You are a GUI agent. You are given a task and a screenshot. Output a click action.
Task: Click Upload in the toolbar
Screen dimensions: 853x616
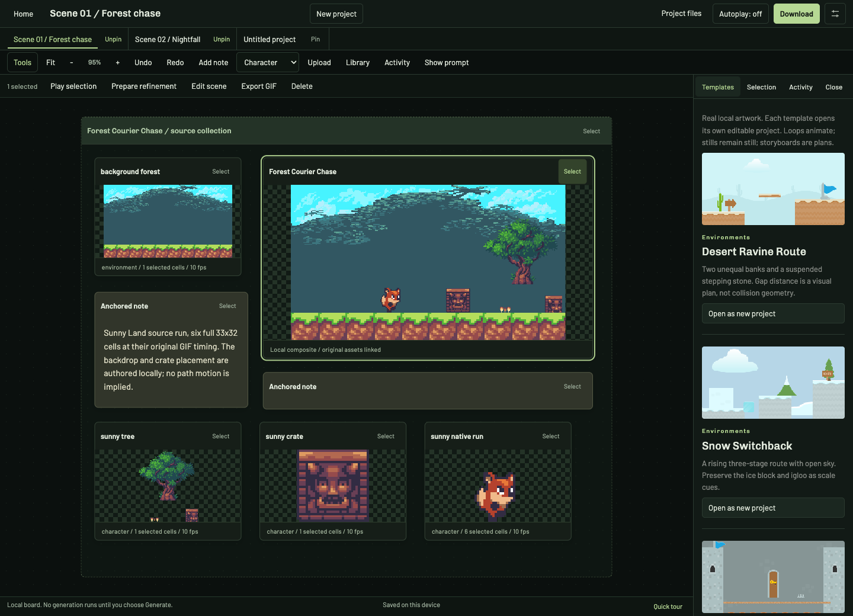point(319,62)
